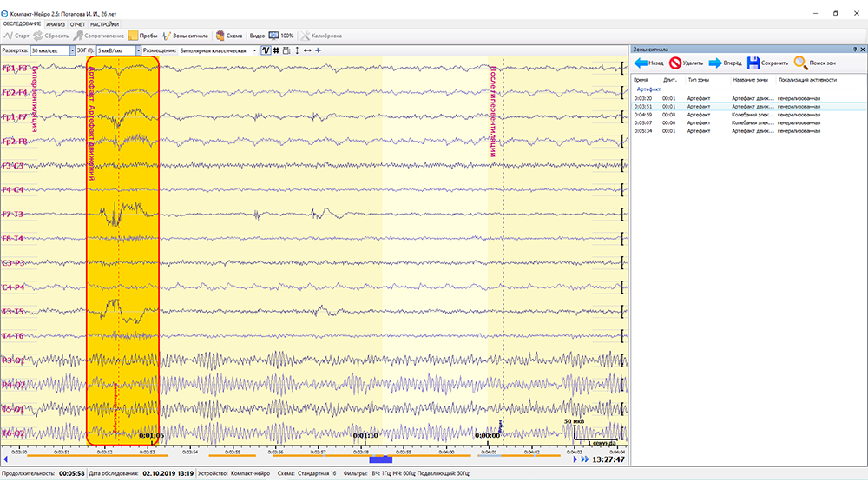Click the F7-T3 channel label
Image resolution: width=868 pixels, height=489 pixels.
(13, 215)
